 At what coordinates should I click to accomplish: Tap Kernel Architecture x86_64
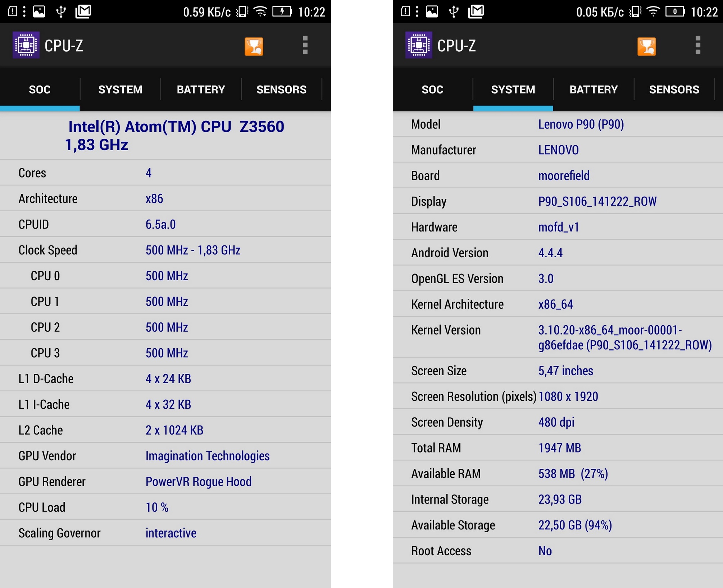pos(555,304)
